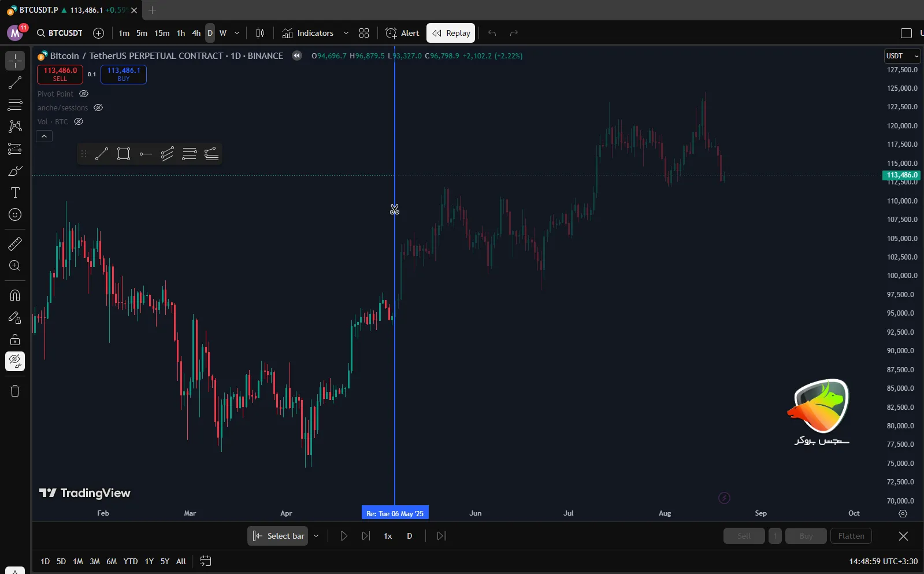Image resolution: width=924 pixels, height=574 pixels.
Task: Activate the magnet mode icon
Action: (15, 295)
